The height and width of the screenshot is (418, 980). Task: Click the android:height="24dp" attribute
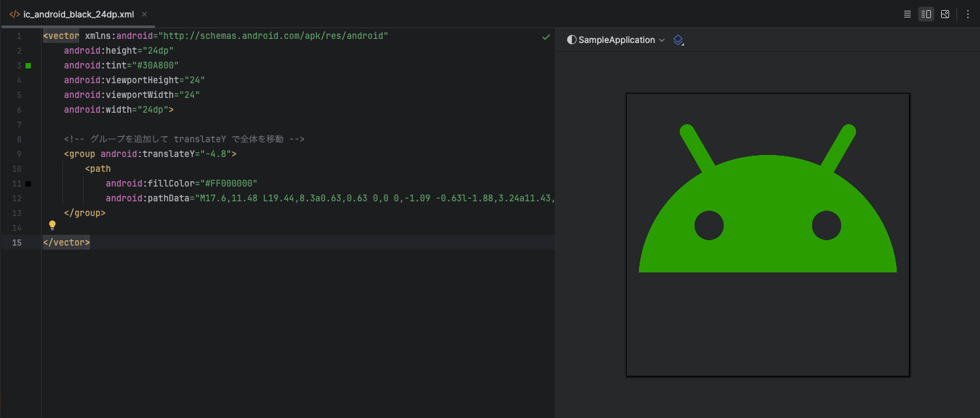(119, 50)
